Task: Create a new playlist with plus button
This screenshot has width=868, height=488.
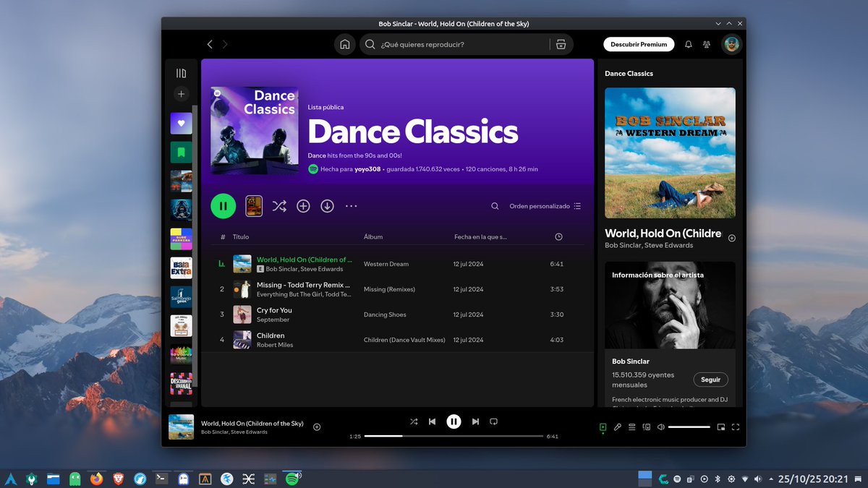Action: (181, 94)
